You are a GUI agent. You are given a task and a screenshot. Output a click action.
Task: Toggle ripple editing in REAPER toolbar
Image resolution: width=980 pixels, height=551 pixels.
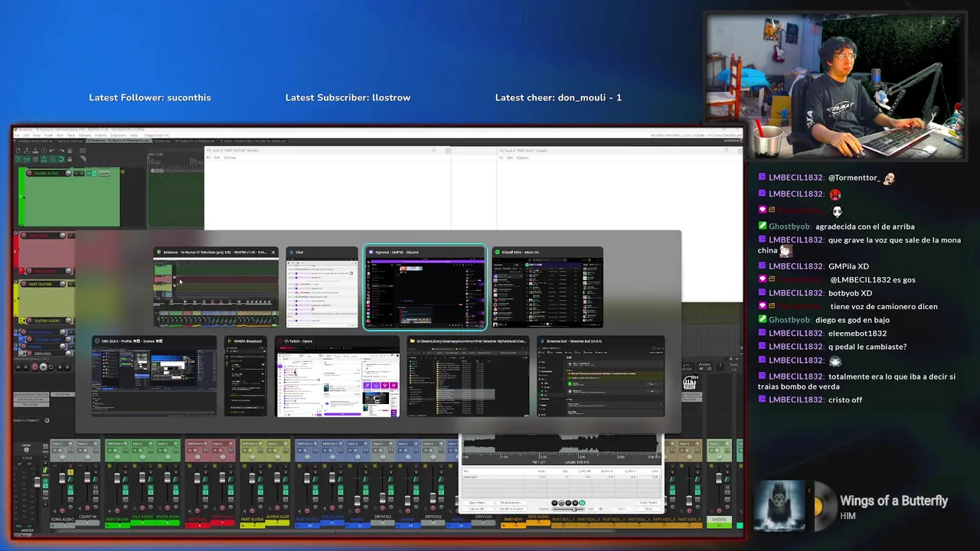click(35, 159)
